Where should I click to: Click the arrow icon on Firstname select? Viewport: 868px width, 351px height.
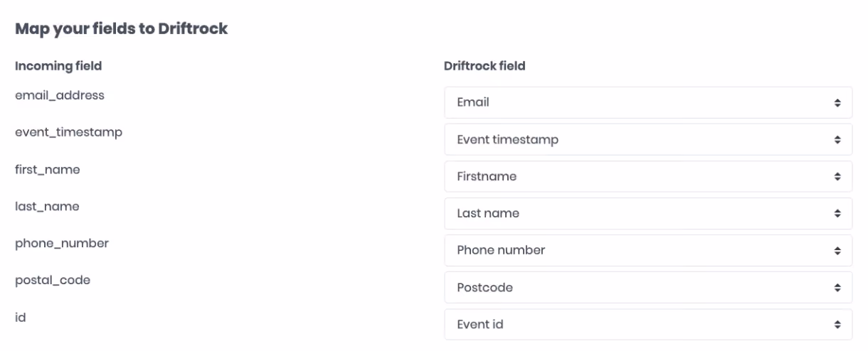[x=837, y=176]
